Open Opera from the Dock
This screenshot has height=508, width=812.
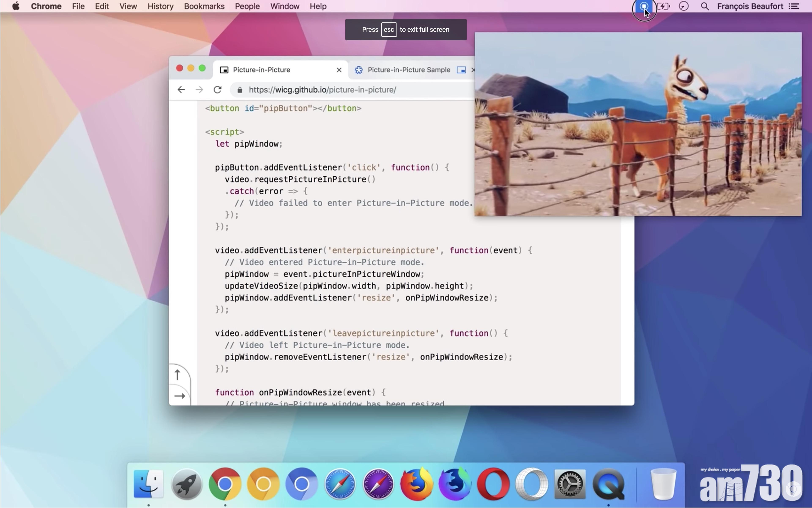(x=493, y=484)
